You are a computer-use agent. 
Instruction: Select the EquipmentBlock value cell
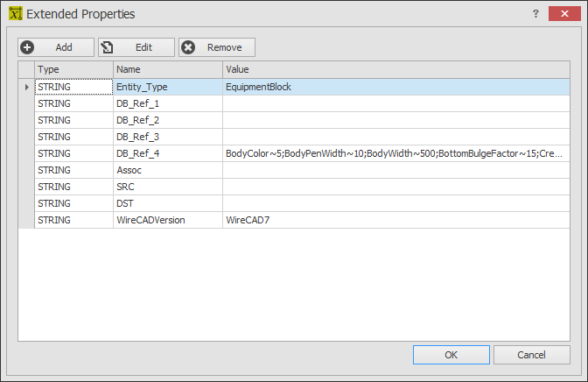click(396, 87)
